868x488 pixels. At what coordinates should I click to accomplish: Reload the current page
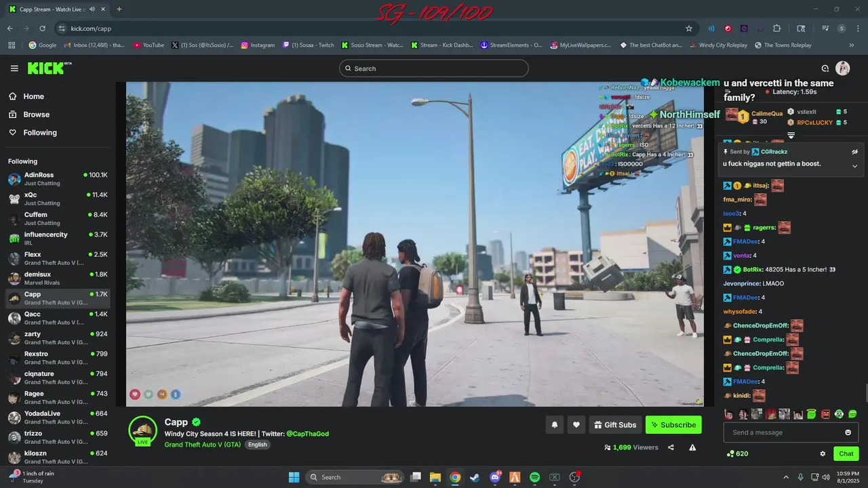[x=42, y=28]
